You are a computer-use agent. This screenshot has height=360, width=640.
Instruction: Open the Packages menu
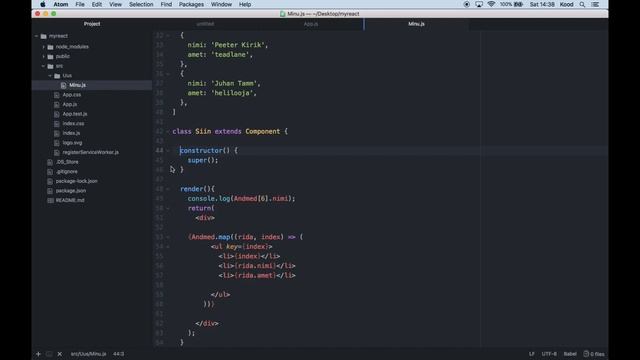(x=191, y=4)
